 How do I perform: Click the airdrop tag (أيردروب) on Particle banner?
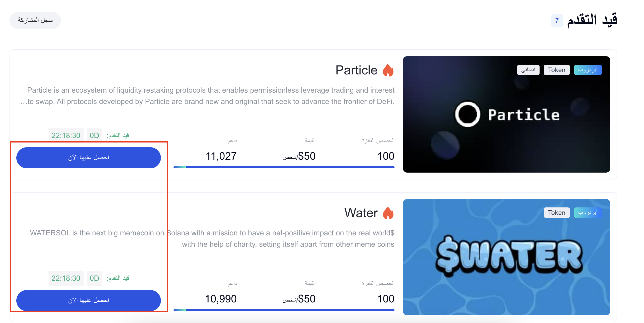click(588, 70)
